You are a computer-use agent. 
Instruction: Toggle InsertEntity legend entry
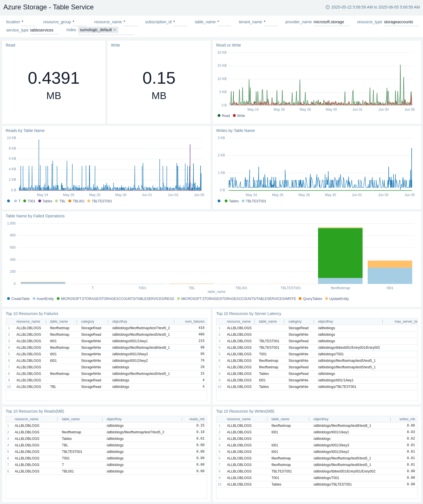point(43,299)
